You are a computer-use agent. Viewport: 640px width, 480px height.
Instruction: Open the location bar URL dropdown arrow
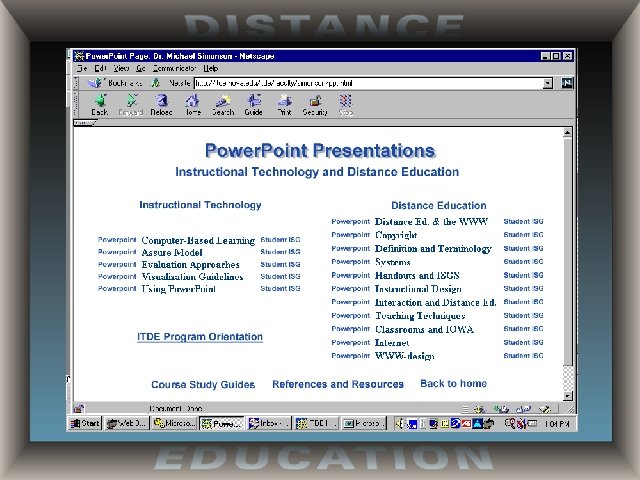pos(548,83)
